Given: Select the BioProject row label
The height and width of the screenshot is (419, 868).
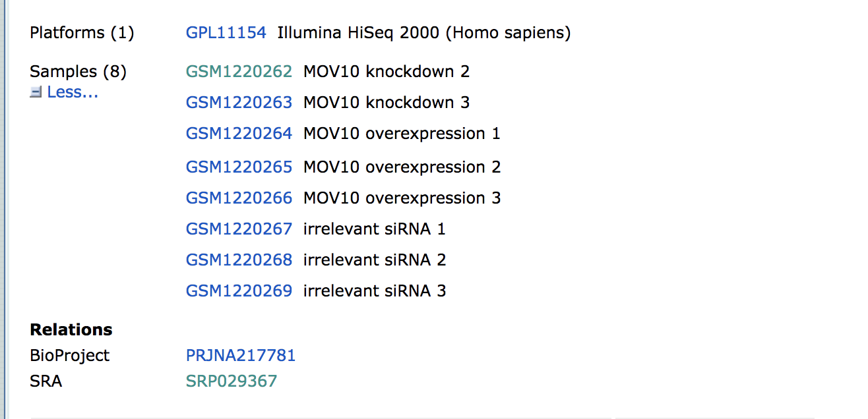Looking at the screenshot, I should (x=69, y=355).
